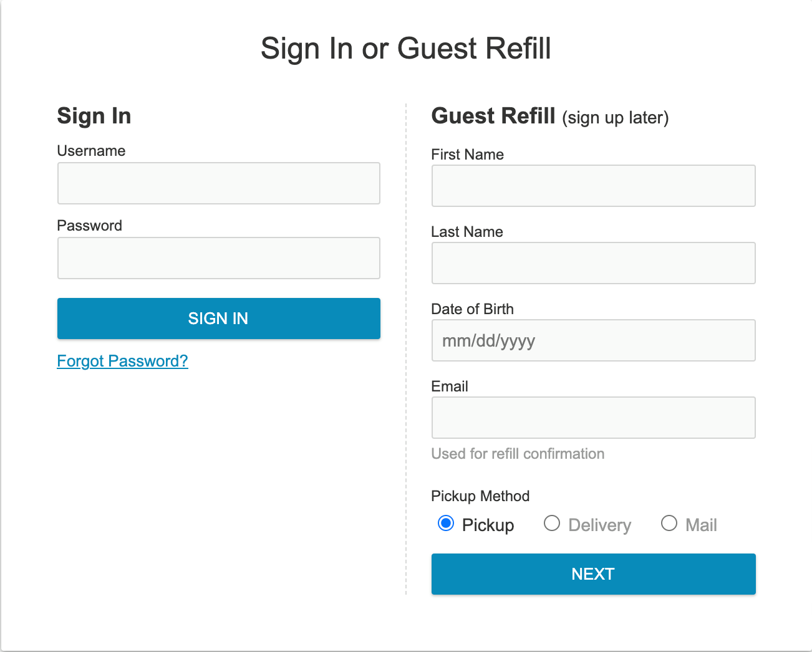812x652 pixels.
Task: Click the Guest Refill section heading
Action: [493, 116]
